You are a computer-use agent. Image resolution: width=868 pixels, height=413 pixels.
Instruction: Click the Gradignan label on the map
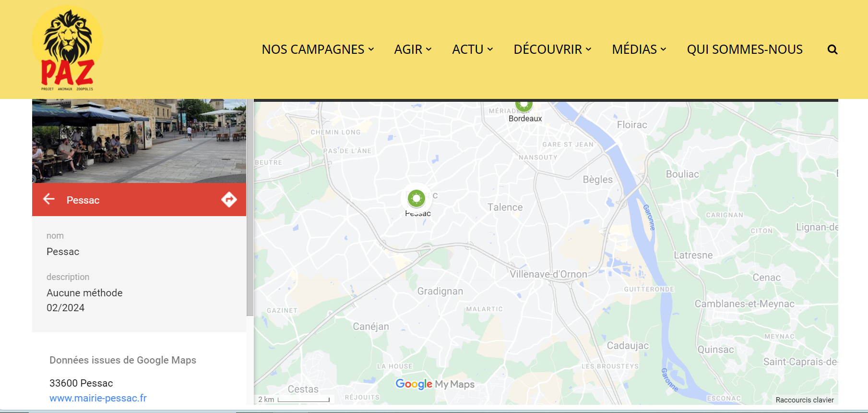(440, 291)
